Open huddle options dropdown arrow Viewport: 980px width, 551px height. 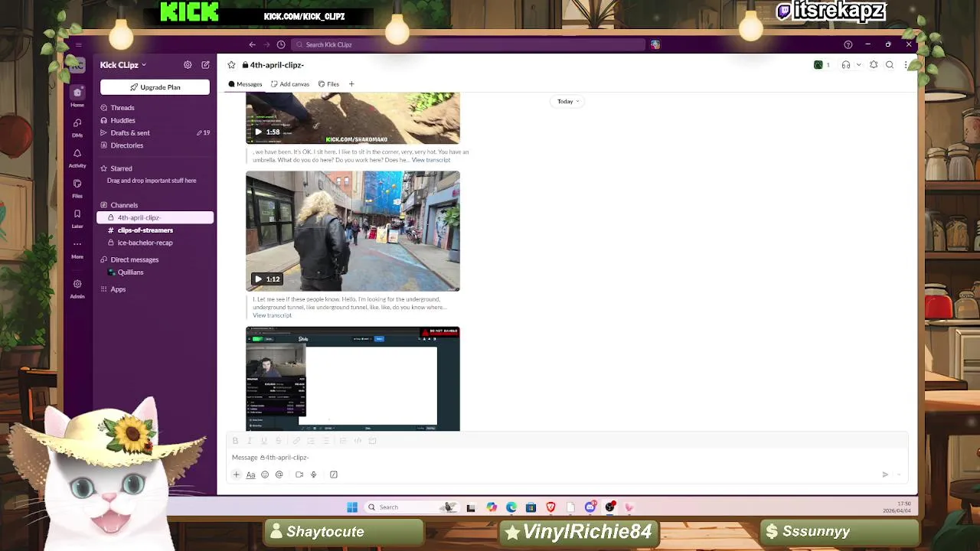point(858,65)
